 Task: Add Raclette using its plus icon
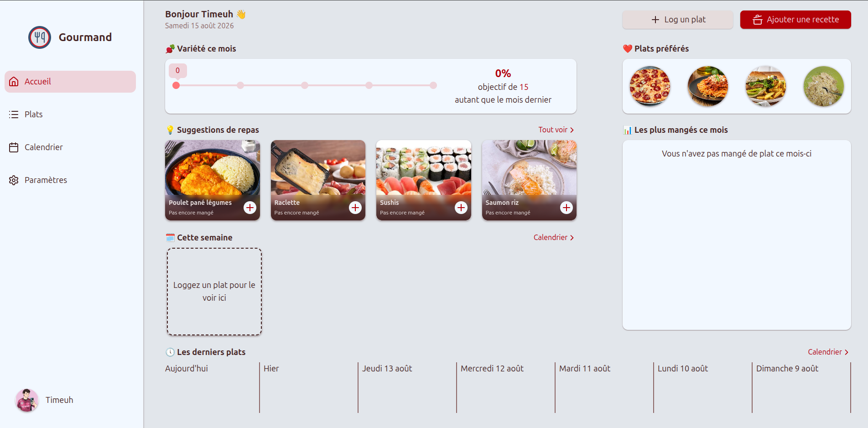pyautogui.click(x=355, y=208)
